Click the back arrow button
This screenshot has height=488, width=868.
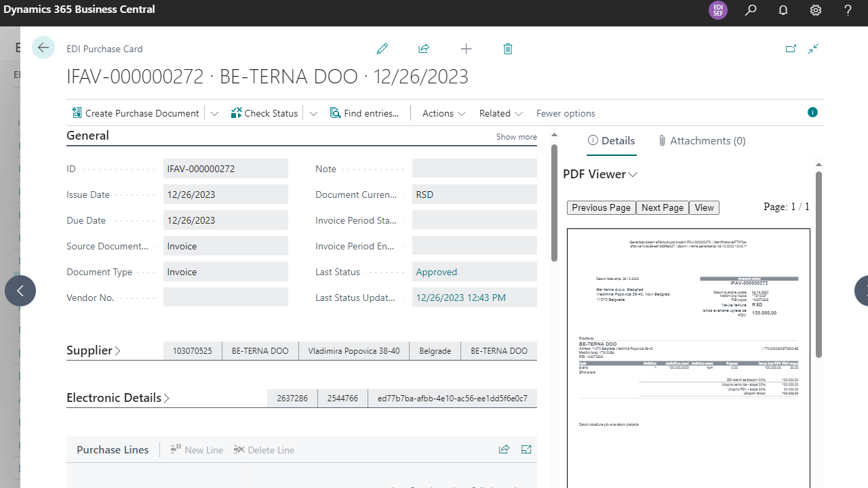tap(43, 47)
